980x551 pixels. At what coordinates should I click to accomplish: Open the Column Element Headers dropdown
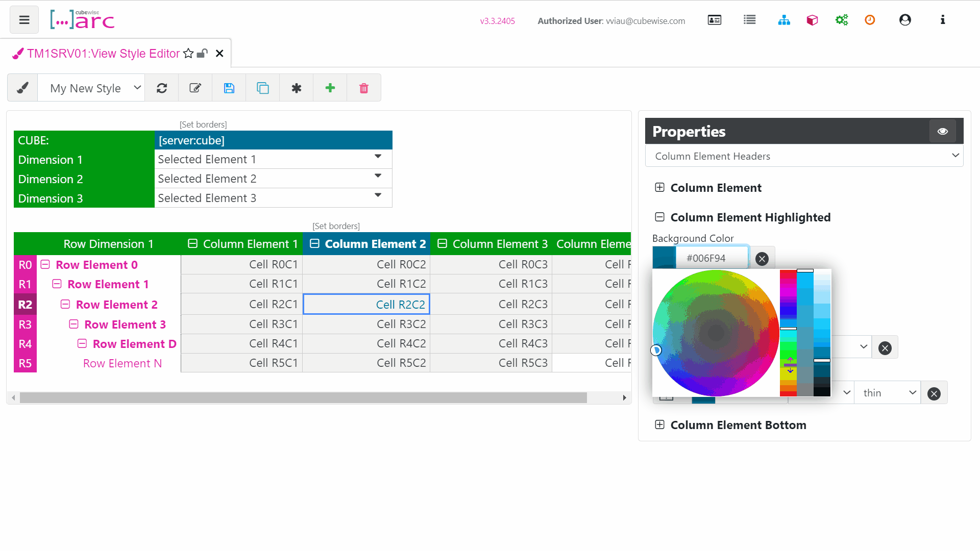804,156
